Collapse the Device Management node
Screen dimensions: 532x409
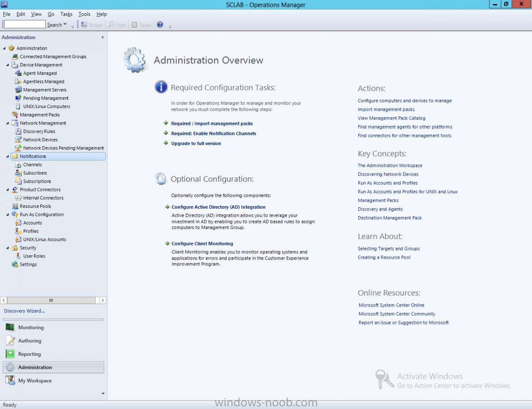coord(8,65)
